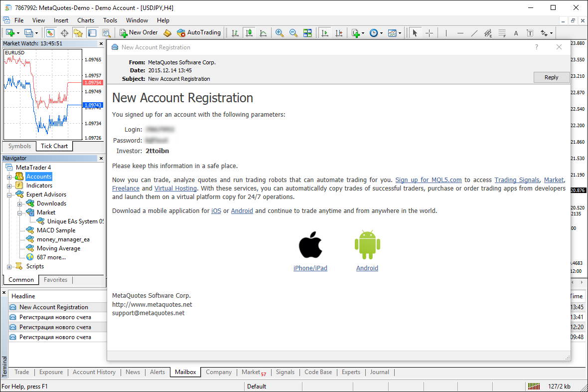Switch chart to candlesticks view
The width and height of the screenshot is (588, 392).
click(x=249, y=33)
